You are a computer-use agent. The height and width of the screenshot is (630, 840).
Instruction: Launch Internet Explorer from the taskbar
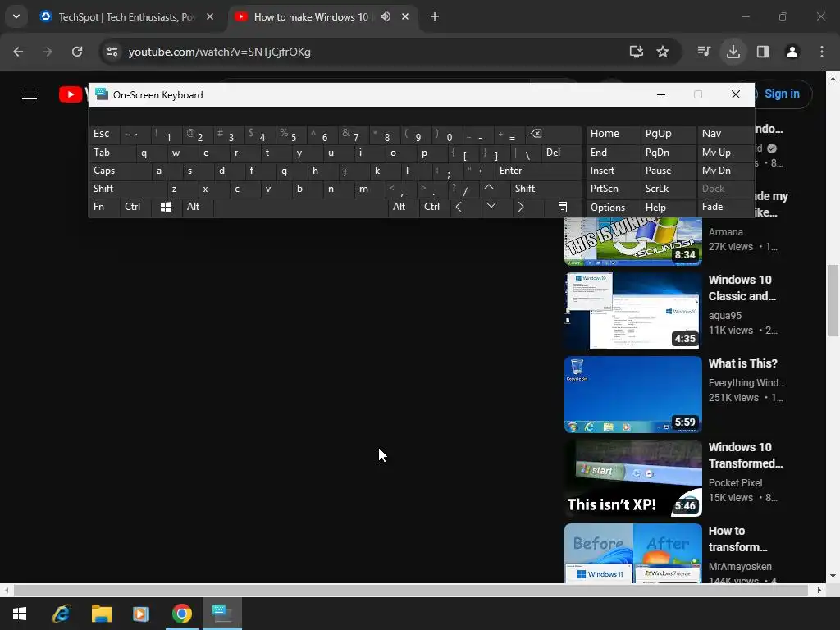(x=61, y=614)
